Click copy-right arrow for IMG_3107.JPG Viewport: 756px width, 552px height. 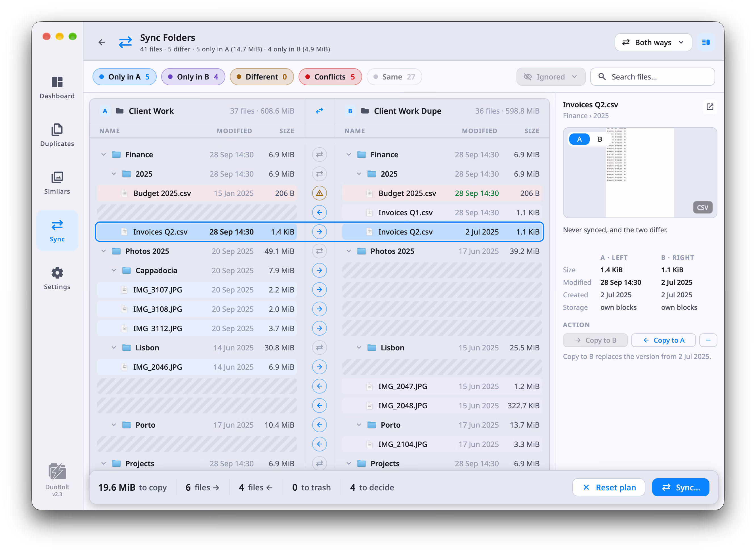tap(319, 290)
